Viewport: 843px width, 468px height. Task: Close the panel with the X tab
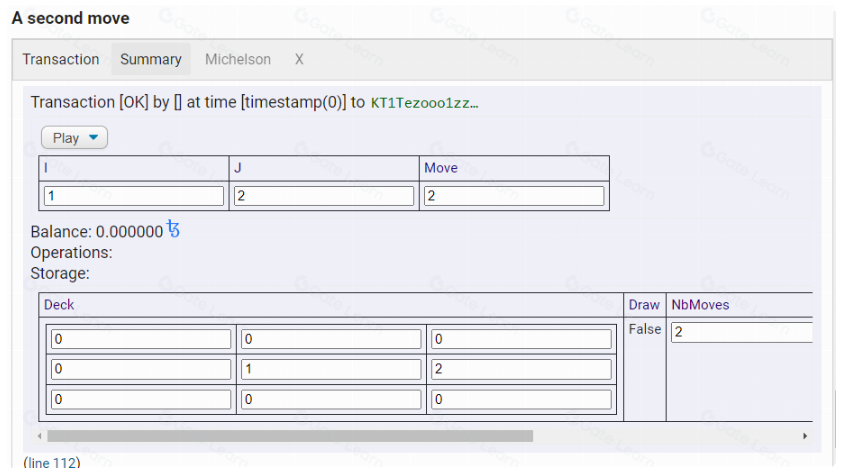[x=299, y=59]
